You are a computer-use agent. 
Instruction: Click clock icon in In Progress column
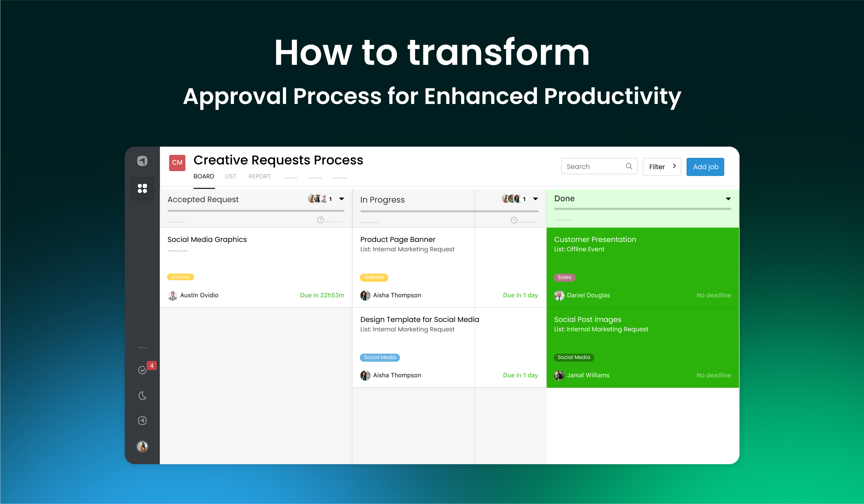click(x=514, y=220)
